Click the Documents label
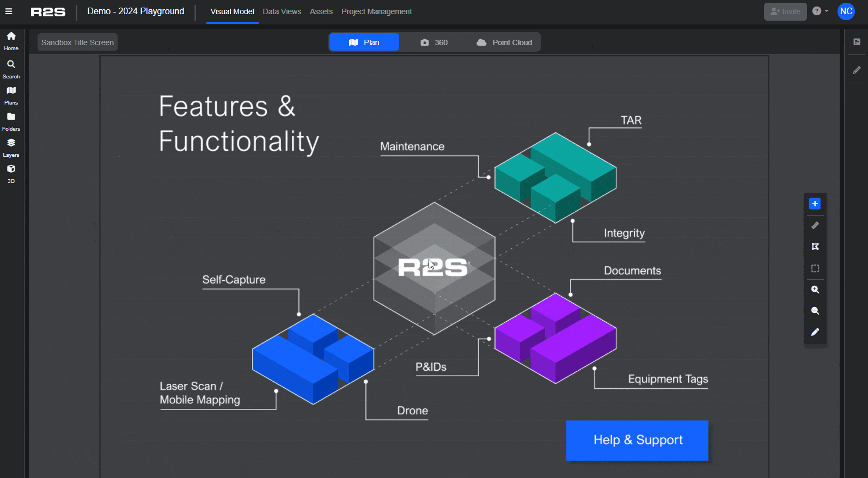 pos(632,271)
